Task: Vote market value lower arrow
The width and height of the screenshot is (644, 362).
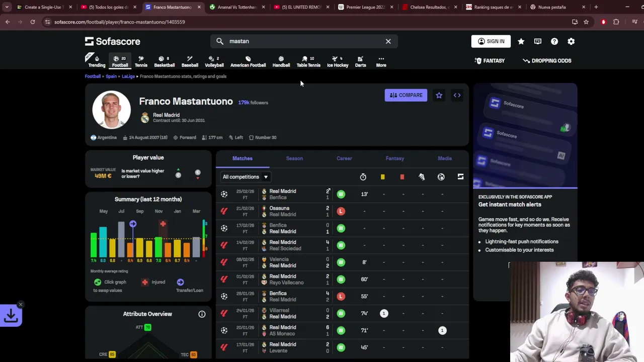Action: [198, 173]
